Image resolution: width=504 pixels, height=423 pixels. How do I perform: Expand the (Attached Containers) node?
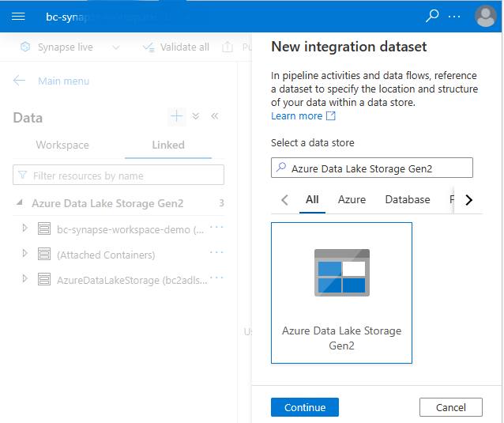[24, 253]
